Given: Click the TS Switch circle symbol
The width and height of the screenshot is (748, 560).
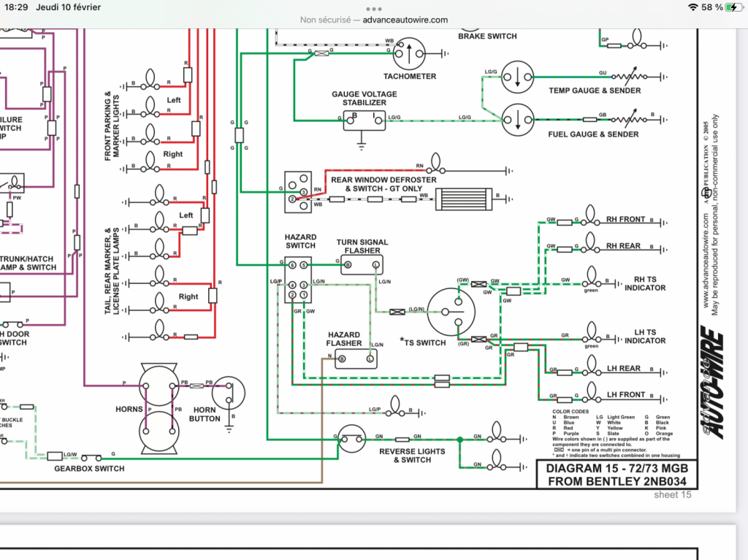Looking at the screenshot, I should pos(451,312).
